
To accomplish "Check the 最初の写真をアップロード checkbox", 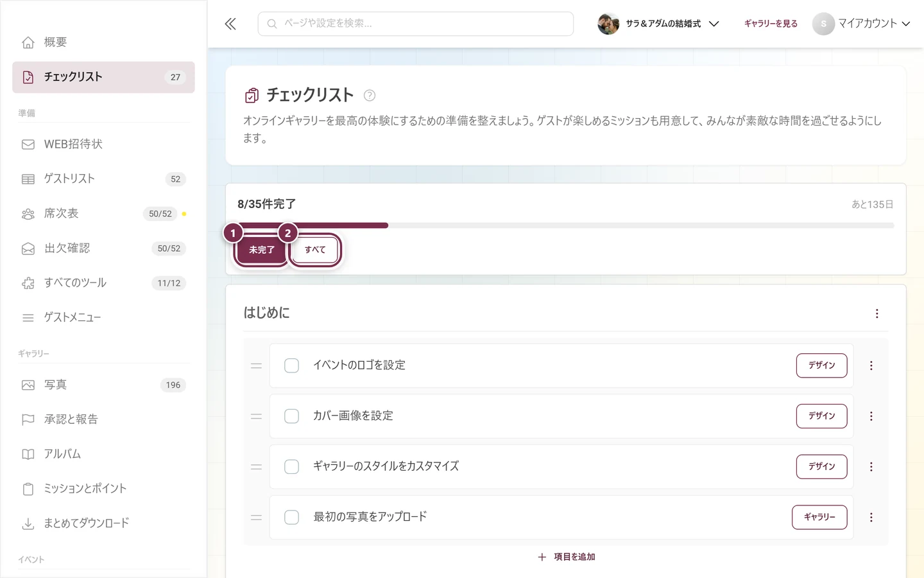I will point(291,517).
